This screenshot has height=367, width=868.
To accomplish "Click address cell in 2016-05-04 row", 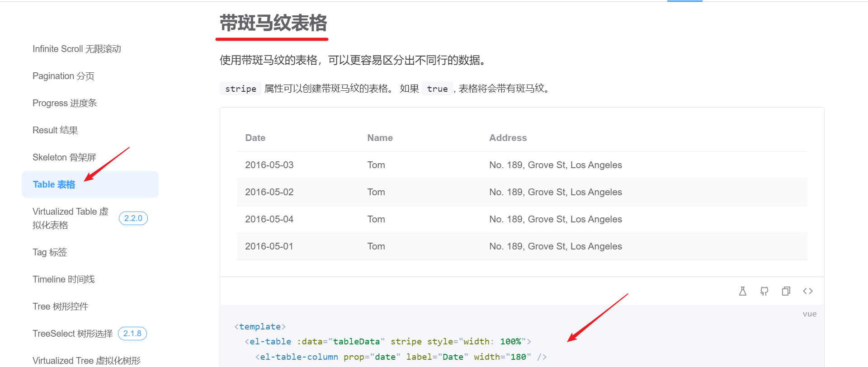I will point(556,219).
